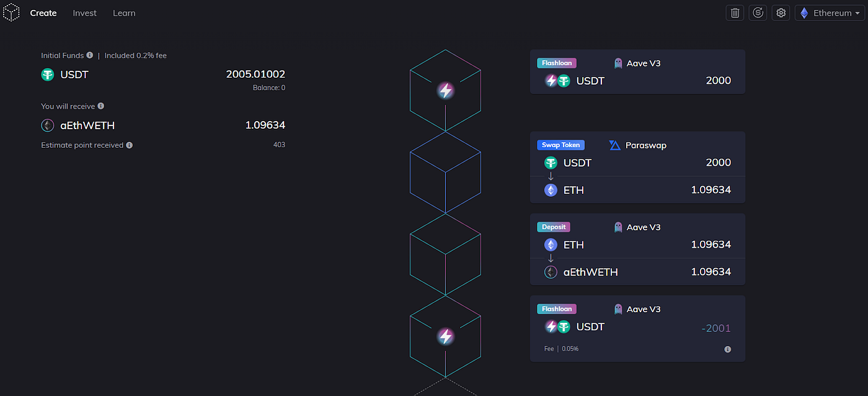Viewport: 868px width, 396px height.
Task: Switch to the Invest section
Action: click(84, 12)
